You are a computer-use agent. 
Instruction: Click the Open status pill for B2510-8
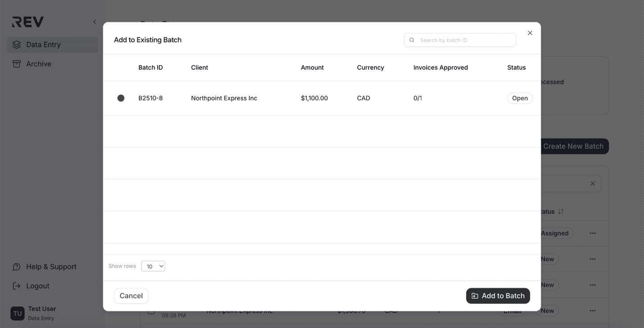520,98
